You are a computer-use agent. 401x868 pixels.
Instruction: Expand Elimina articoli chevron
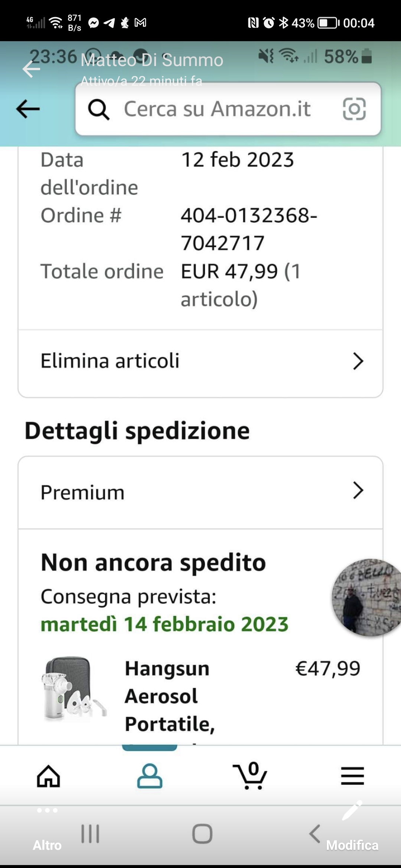(358, 361)
